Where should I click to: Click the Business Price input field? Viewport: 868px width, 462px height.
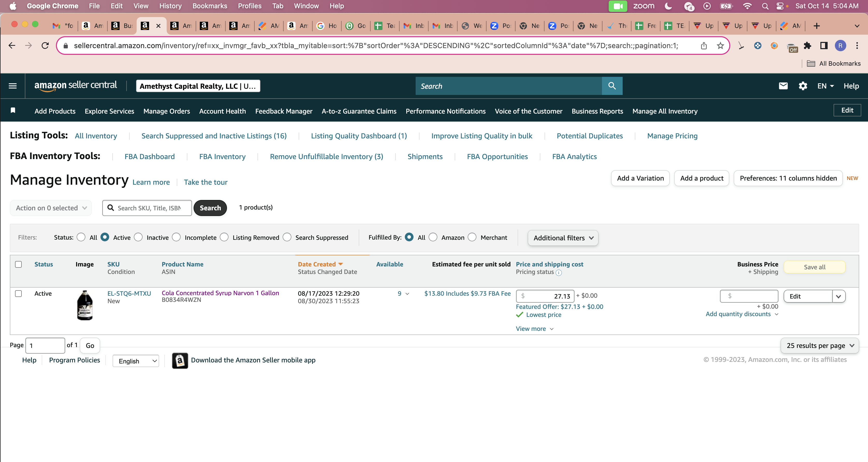click(x=749, y=296)
